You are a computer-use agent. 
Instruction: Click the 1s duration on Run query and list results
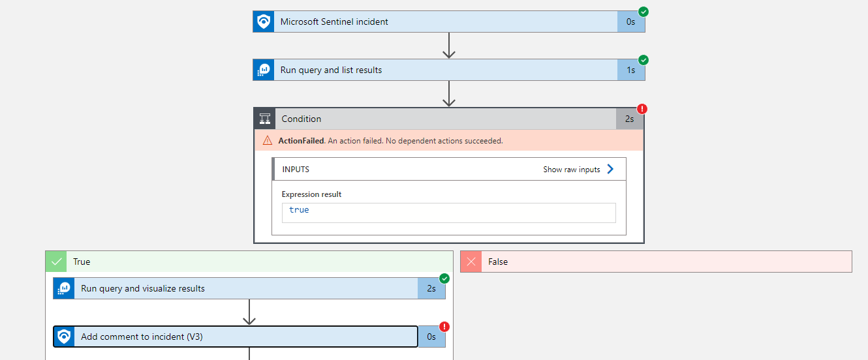pyautogui.click(x=631, y=70)
